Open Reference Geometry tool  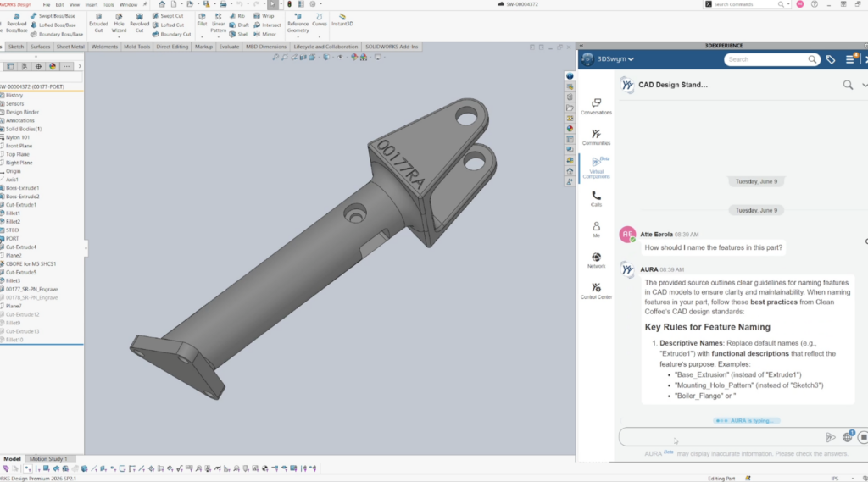298,23
